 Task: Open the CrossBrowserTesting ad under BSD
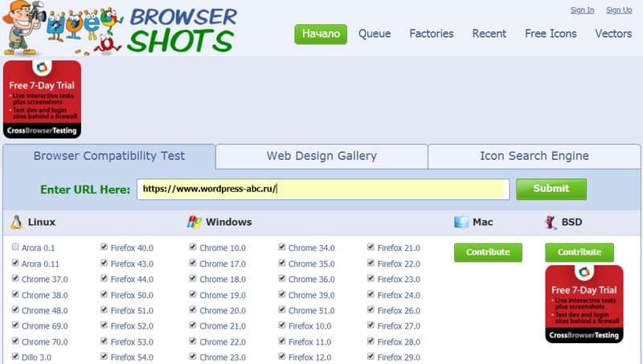coord(584,305)
